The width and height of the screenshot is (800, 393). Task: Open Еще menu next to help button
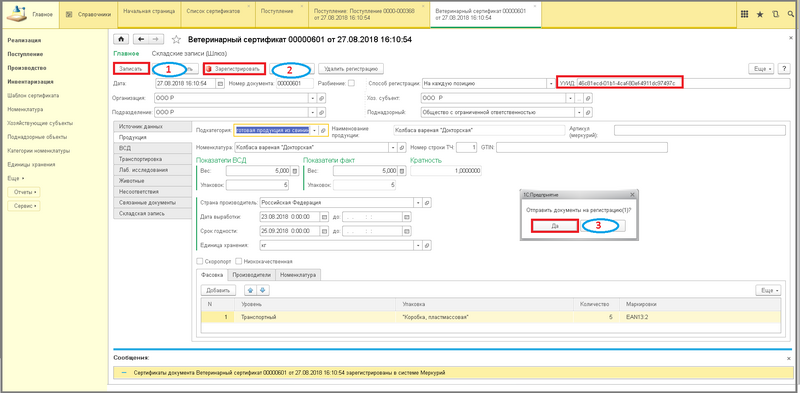(x=762, y=68)
